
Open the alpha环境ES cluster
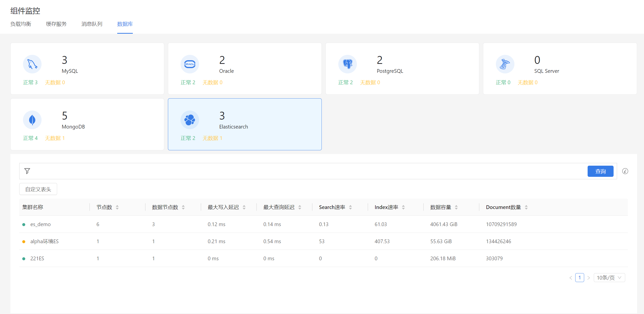point(44,241)
